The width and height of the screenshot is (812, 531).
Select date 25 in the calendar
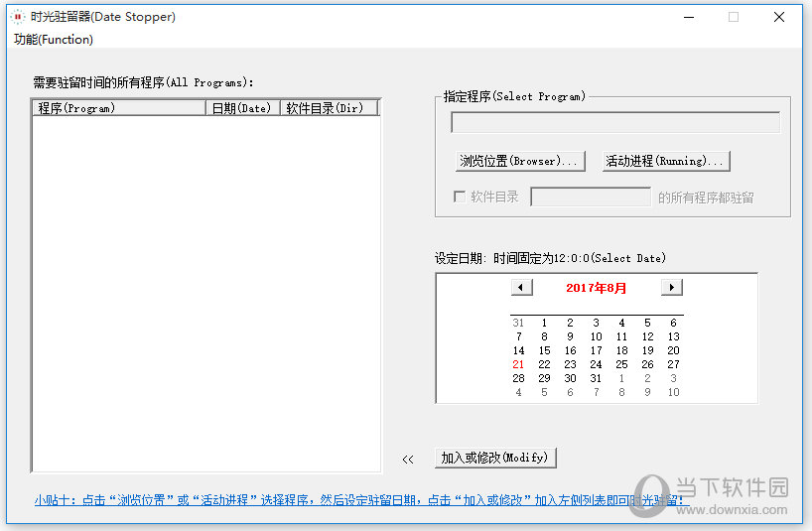621,364
